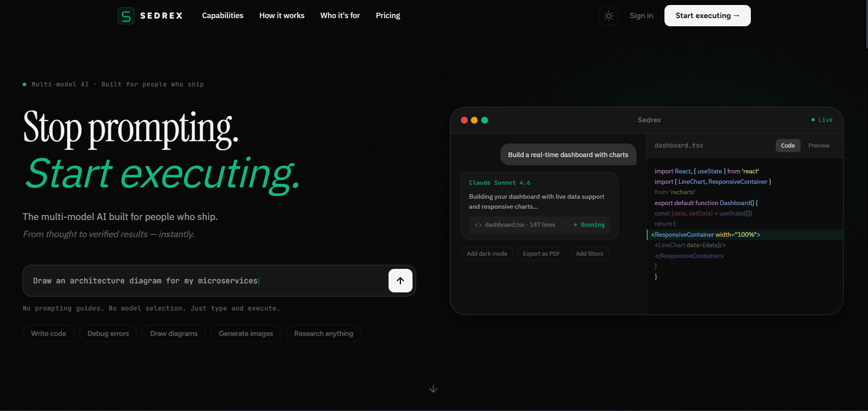Click the 'dashboard.tsx · 147 lines' file row

[x=540, y=225]
